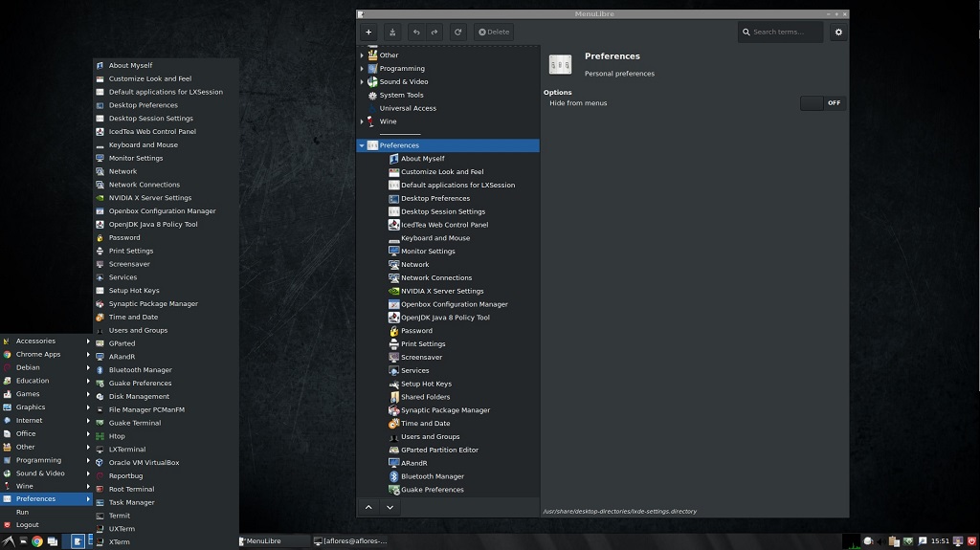Click the add launcher plus button

pyautogui.click(x=368, y=32)
